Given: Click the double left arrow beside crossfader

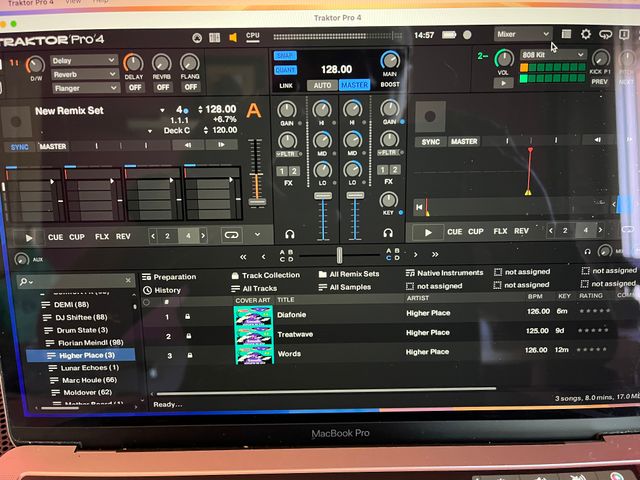Looking at the screenshot, I should click(243, 257).
